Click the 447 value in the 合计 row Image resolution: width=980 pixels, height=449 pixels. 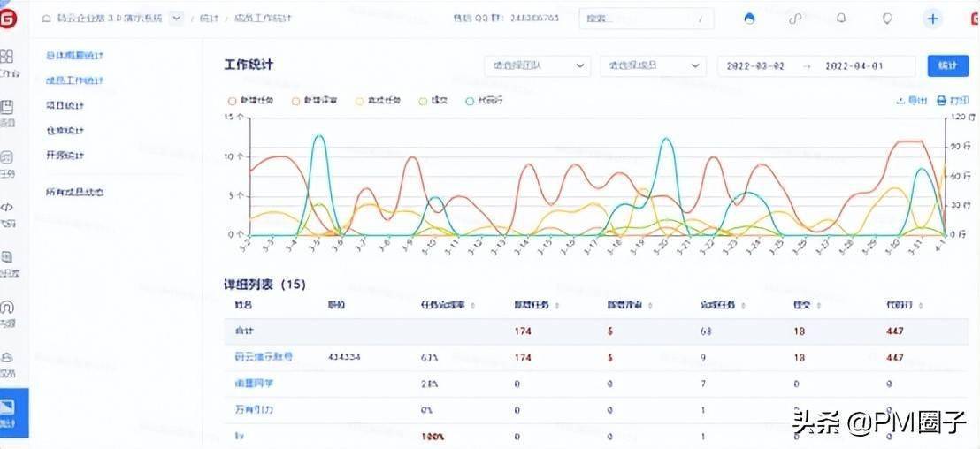(x=894, y=331)
